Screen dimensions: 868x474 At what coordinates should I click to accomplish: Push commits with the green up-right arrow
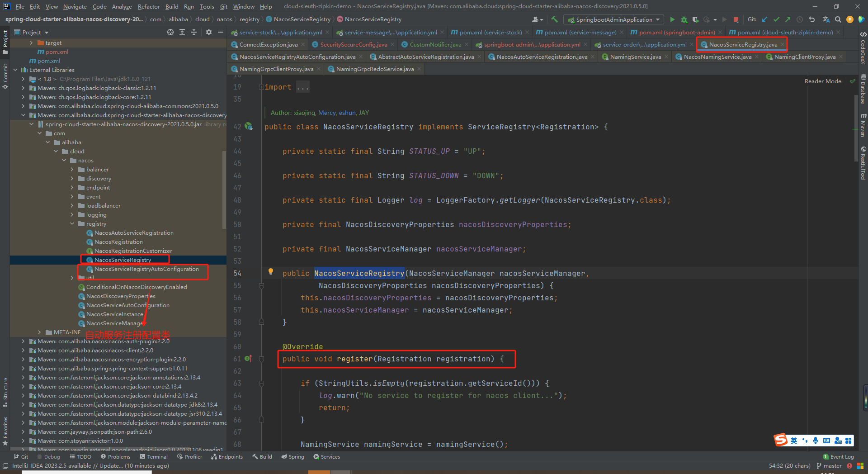point(788,19)
